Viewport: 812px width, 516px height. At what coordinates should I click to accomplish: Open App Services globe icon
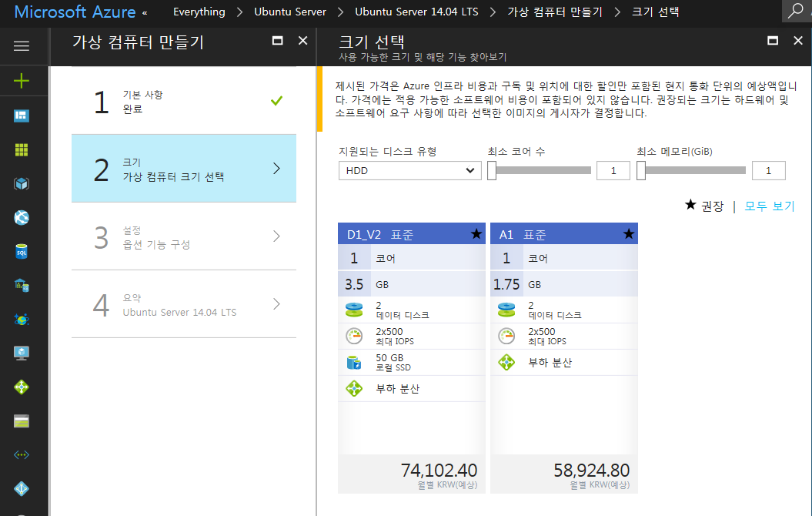(22, 218)
